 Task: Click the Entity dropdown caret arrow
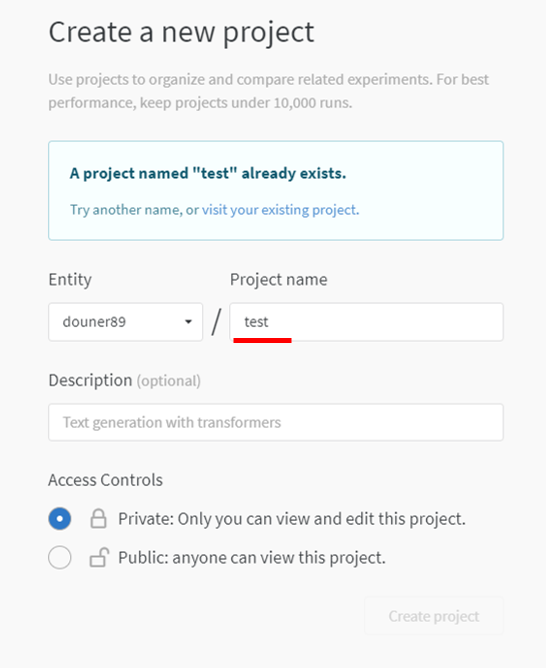[188, 322]
